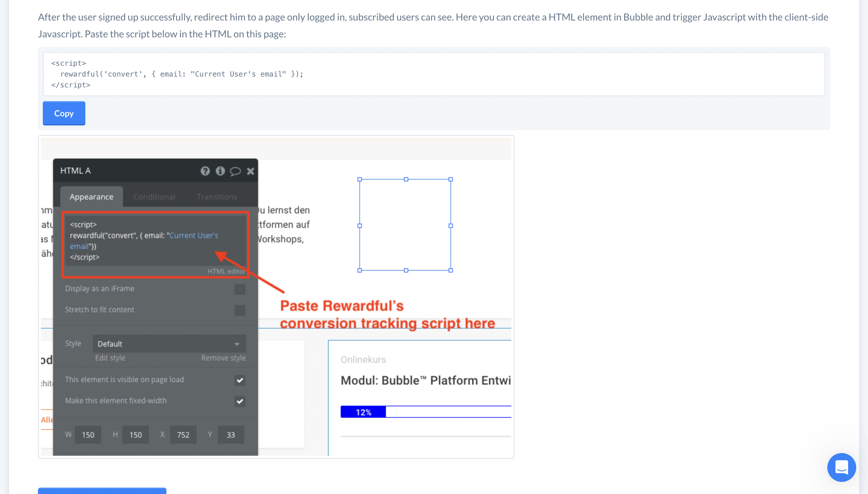
Task: Click the help question mark icon in HTML A panel
Action: click(205, 171)
